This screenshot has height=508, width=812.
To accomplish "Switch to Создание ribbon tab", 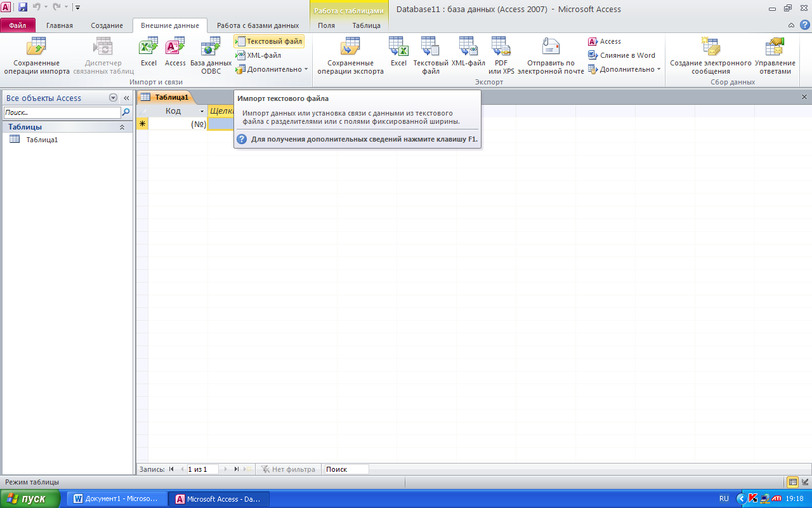I will click(x=107, y=25).
